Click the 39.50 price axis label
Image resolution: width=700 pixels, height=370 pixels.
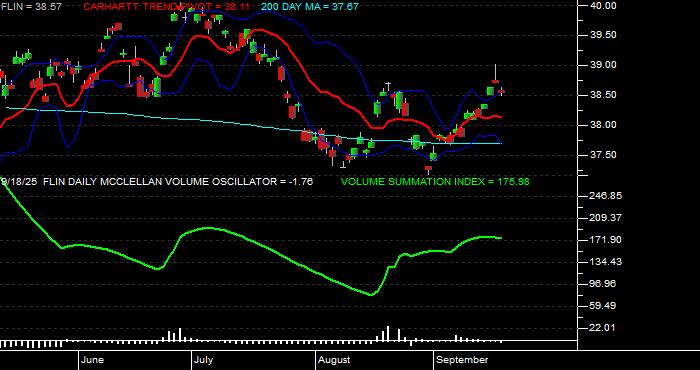pyautogui.click(x=603, y=35)
